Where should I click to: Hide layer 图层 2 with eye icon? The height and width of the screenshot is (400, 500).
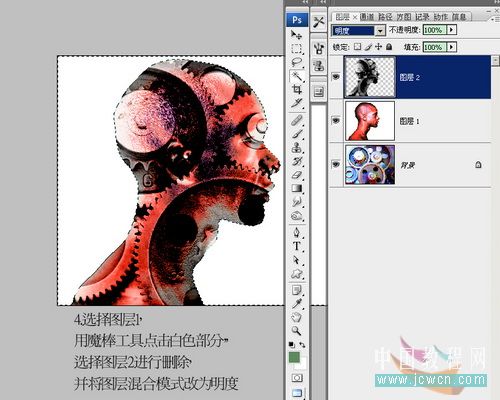click(336, 77)
